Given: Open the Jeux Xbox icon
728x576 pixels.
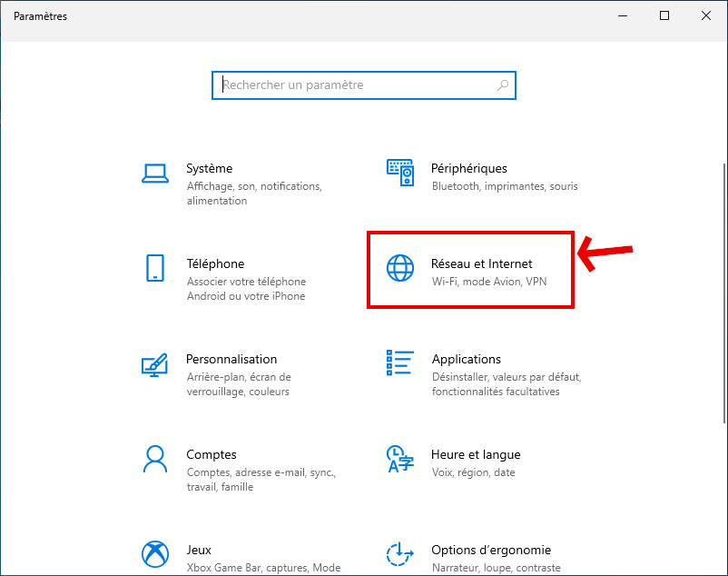Looking at the screenshot, I should pos(154,554).
